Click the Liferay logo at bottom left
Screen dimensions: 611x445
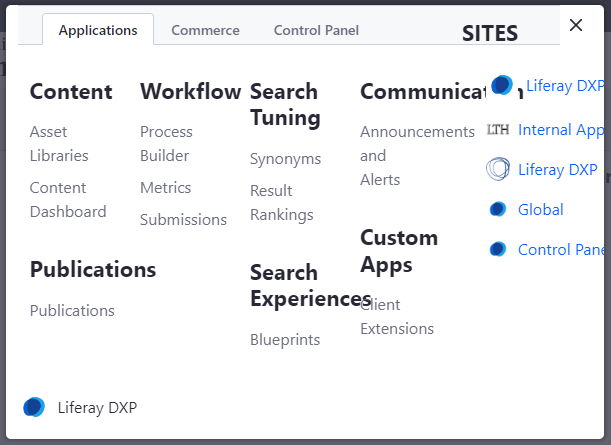(34, 407)
